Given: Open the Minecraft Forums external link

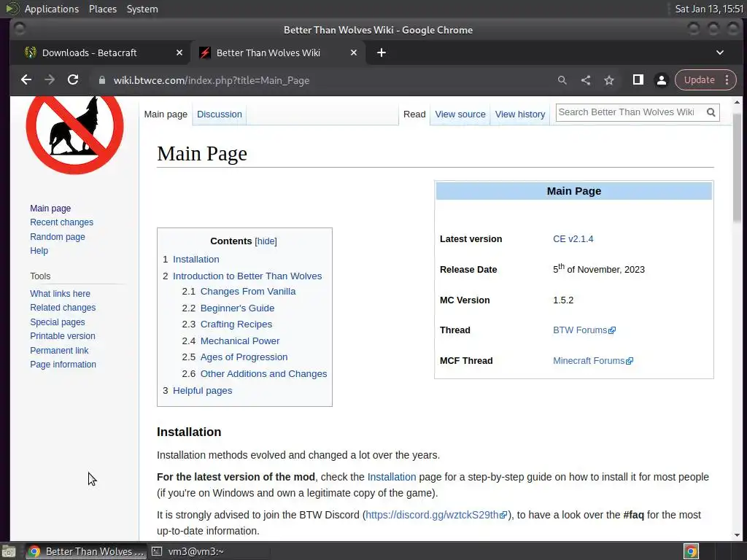Looking at the screenshot, I should coord(593,360).
